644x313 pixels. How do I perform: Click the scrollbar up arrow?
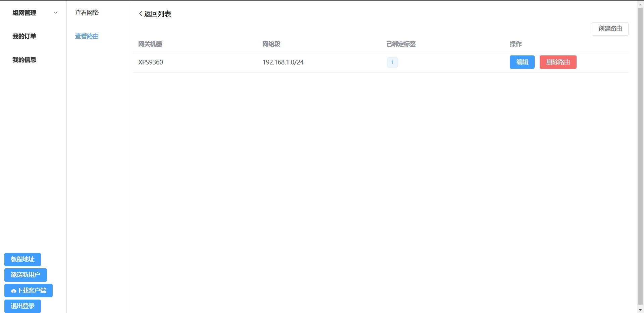point(640,4)
